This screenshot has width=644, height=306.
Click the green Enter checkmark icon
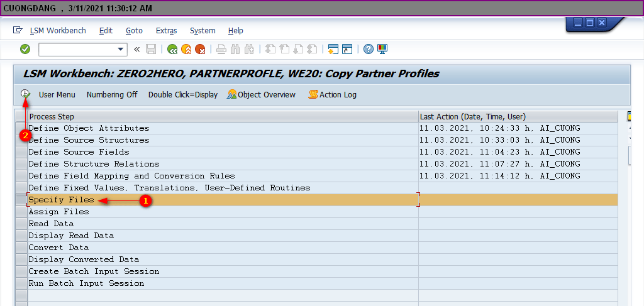pos(25,49)
